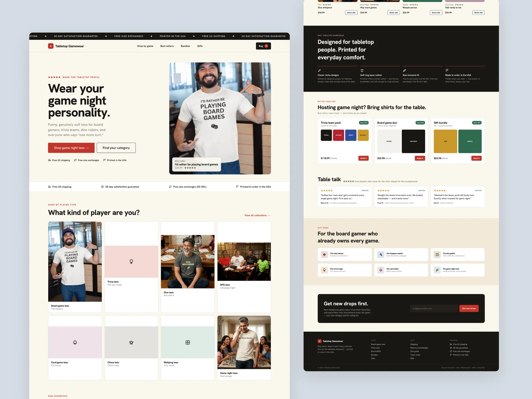Select the green Meeple swatch in Gift bundle

point(470,141)
